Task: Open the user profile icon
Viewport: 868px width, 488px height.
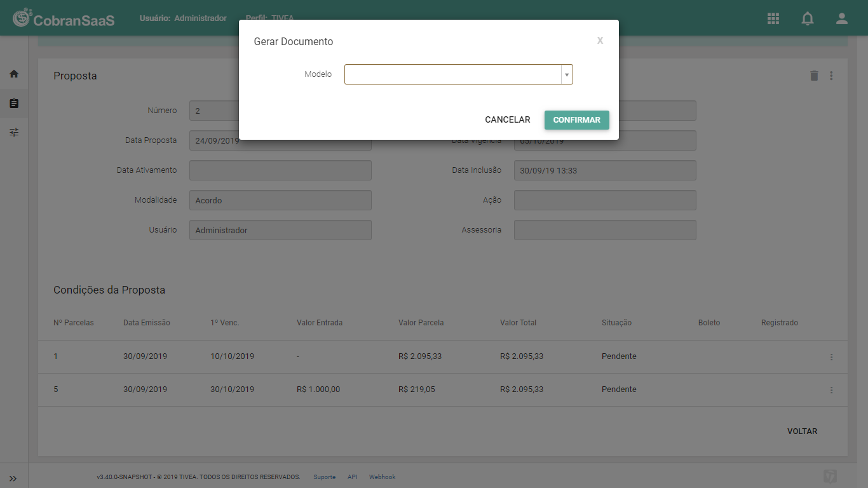Action: pyautogui.click(x=842, y=18)
